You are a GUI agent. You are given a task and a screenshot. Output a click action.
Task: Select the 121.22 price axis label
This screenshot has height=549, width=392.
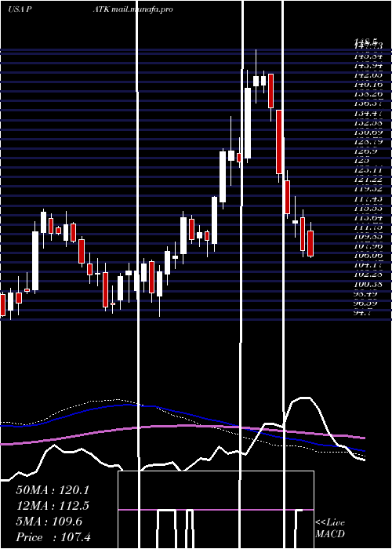368,180
